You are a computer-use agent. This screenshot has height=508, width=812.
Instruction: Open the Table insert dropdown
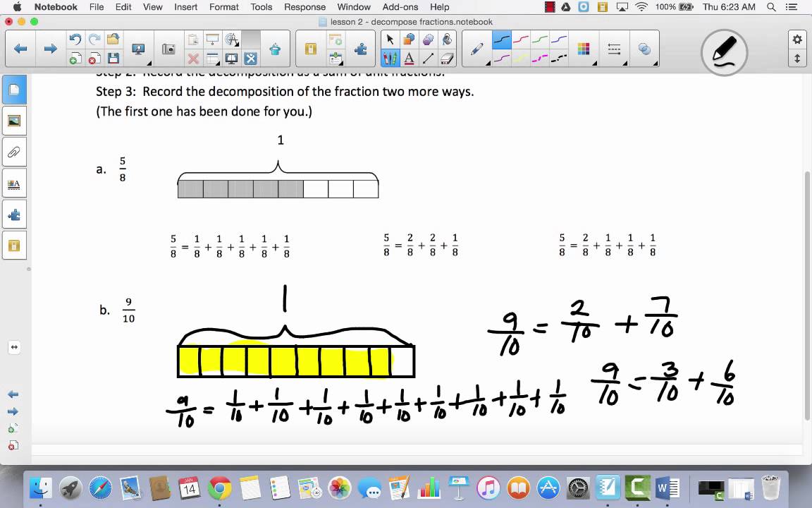click(x=212, y=58)
